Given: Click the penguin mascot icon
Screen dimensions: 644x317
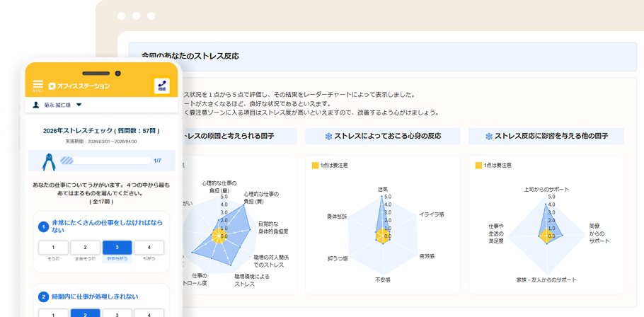Looking at the screenshot, I should pyautogui.click(x=48, y=161).
